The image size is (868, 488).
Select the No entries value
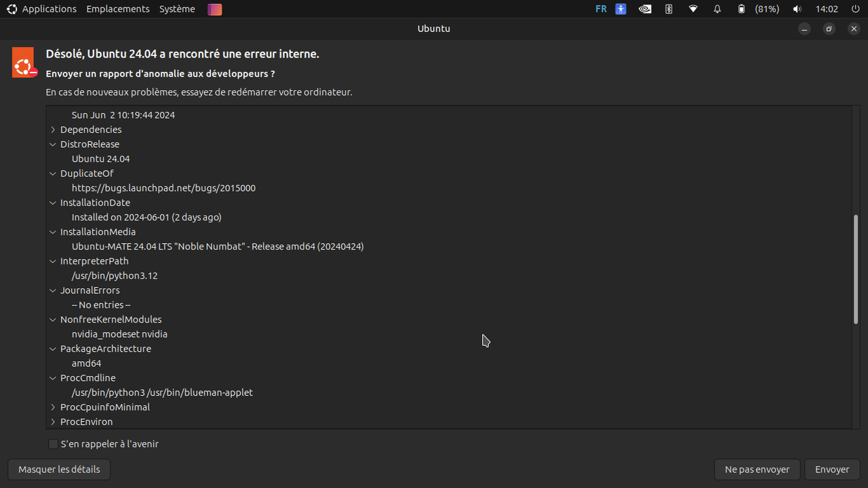coord(101,304)
